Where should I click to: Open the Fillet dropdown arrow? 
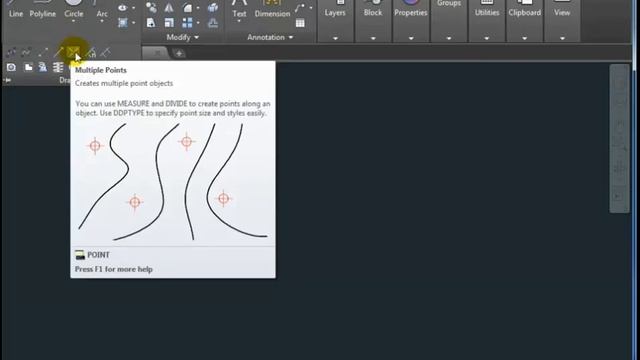click(x=198, y=8)
